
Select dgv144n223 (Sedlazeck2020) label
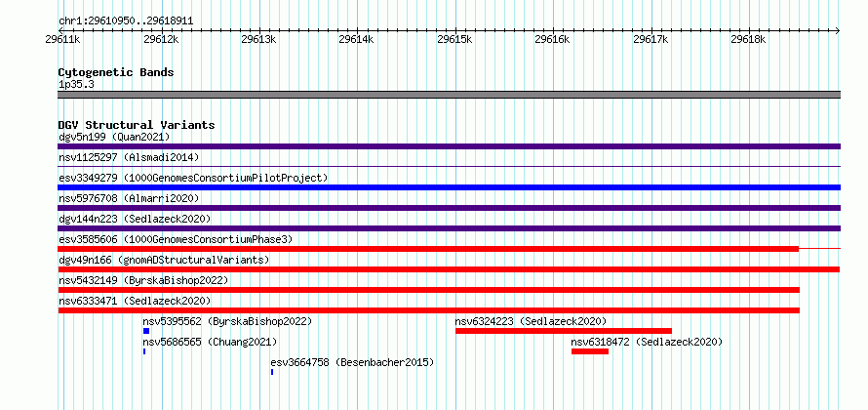(x=135, y=219)
